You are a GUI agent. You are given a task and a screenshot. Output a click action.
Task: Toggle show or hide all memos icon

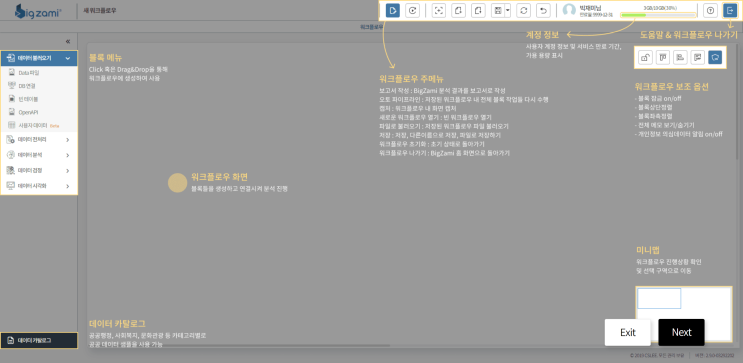click(x=697, y=57)
